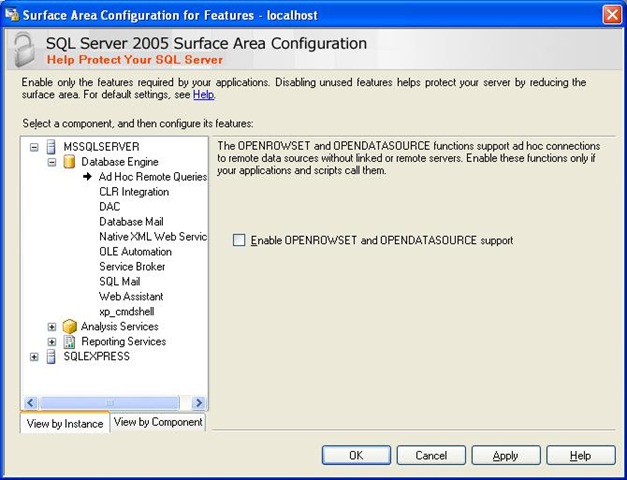Select the SQLEXPRESS instance label
This screenshot has width=627, height=480.
96,356
